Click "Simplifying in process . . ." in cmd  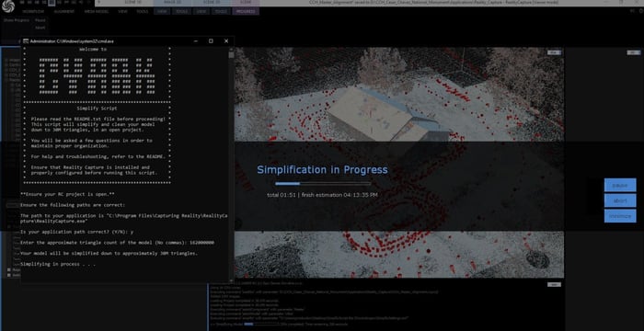[58, 264]
